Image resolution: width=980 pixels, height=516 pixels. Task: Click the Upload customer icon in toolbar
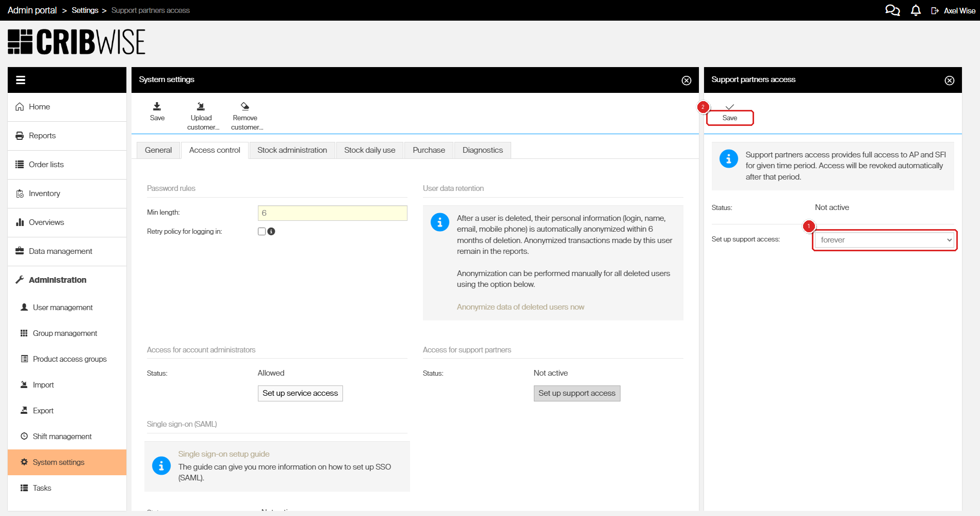[201, 107]
